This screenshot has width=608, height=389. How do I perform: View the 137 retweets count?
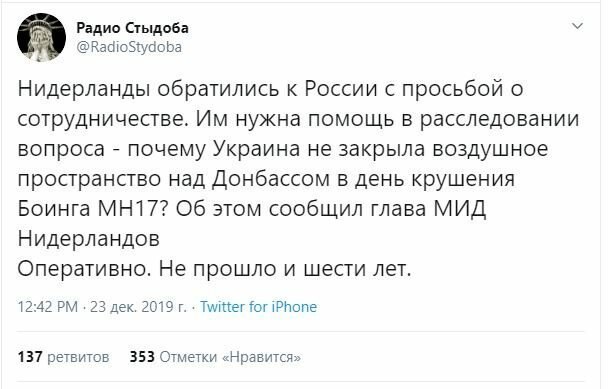pyautogui.click(x=30, y=356)
